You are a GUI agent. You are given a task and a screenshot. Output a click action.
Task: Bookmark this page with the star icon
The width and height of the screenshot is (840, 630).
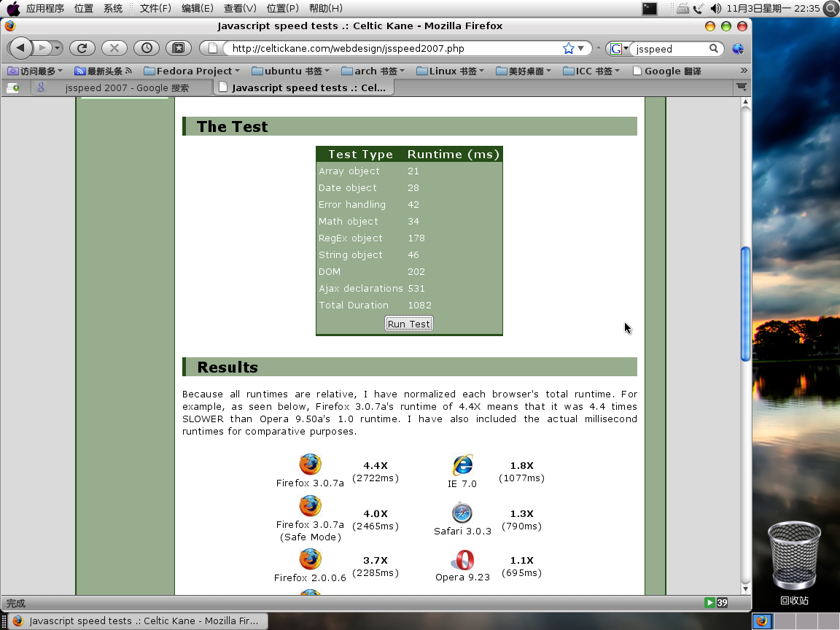click(569, 48)
